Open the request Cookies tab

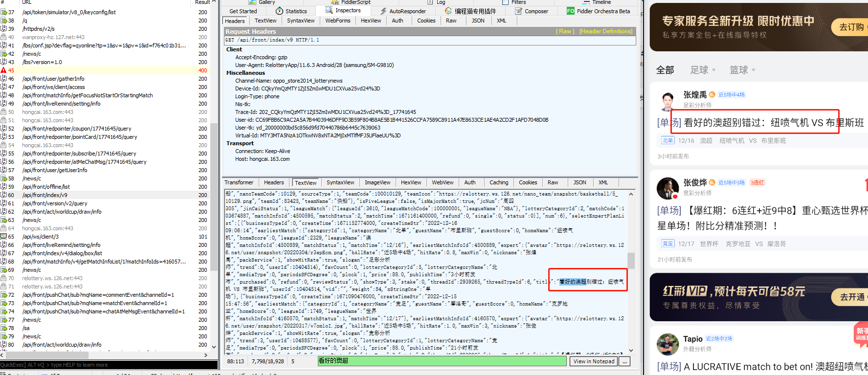point(426,21)
